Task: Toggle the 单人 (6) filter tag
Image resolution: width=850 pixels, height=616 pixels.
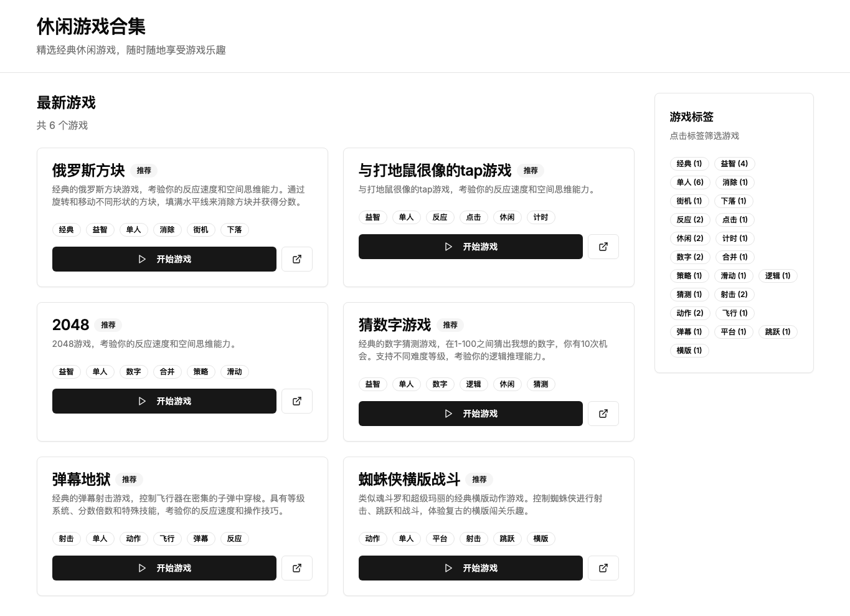Action: pos(689,182)
